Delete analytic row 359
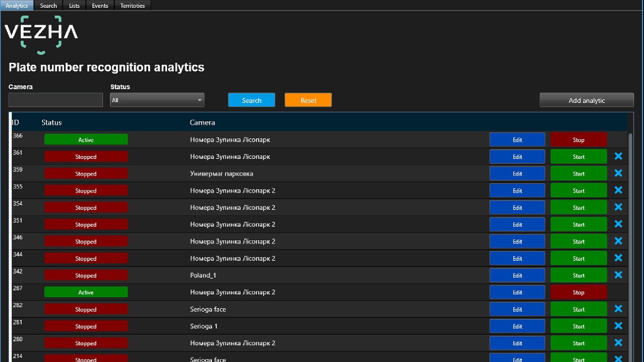644x362 pixels. 618,173
